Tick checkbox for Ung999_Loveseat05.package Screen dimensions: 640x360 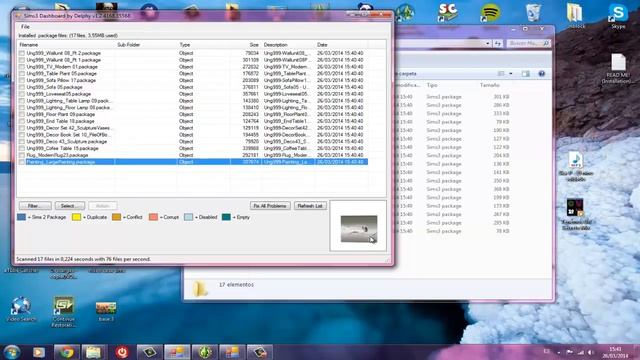[22, 94]
